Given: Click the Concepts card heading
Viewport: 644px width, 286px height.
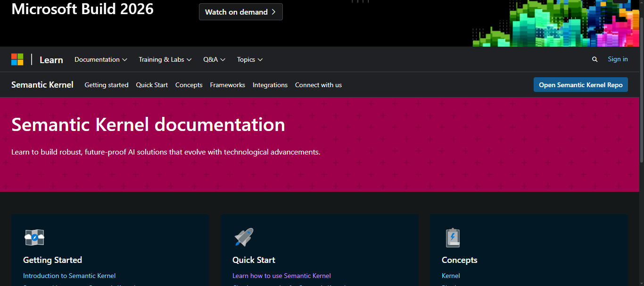Looking at the screenshot, I should click(460, 260).
